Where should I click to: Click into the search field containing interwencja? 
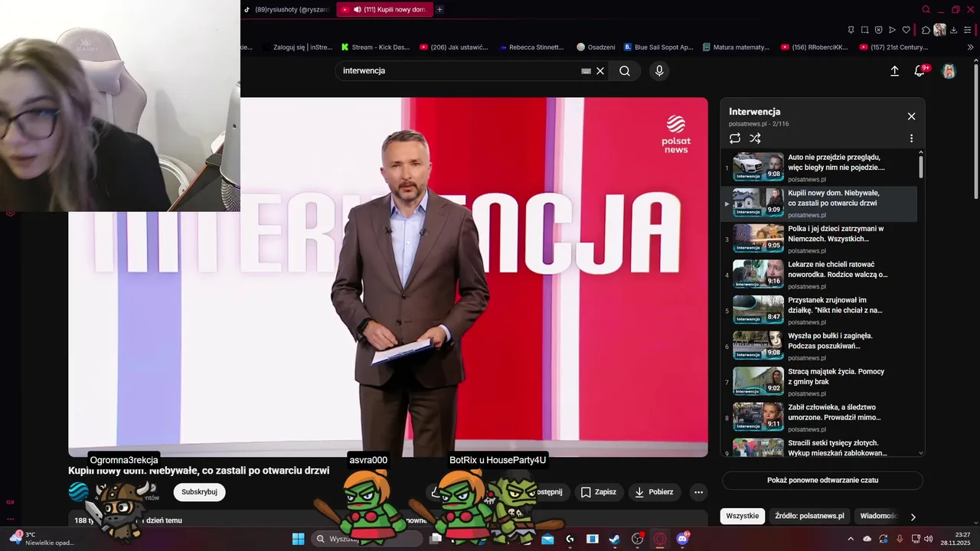point(459,71)
